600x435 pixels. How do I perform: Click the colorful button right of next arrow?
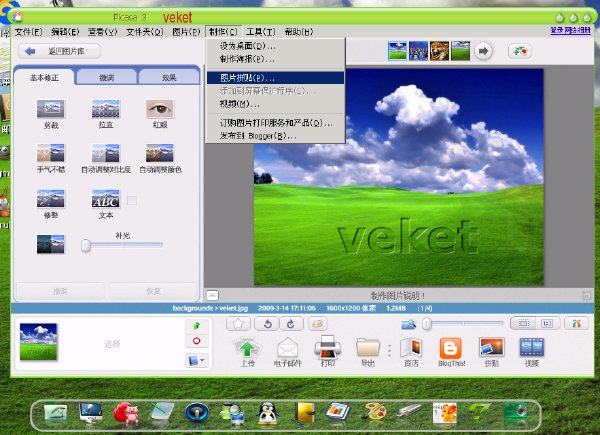[x=520, y=51]
